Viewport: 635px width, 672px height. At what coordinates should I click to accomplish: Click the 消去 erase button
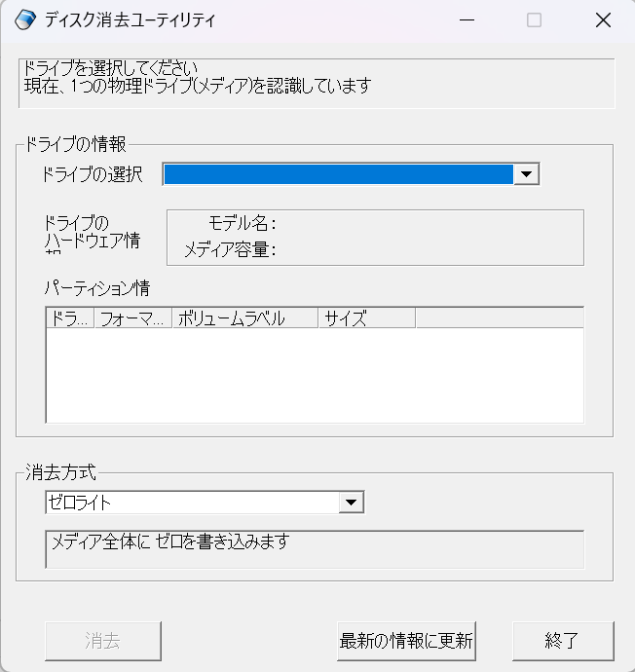click(x=103, y=641)
